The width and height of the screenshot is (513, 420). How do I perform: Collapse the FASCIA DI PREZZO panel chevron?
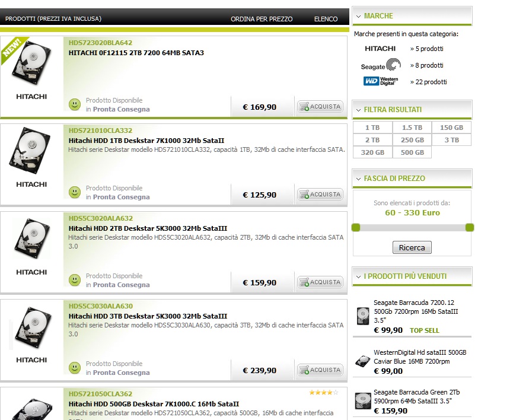click(359, 179)
